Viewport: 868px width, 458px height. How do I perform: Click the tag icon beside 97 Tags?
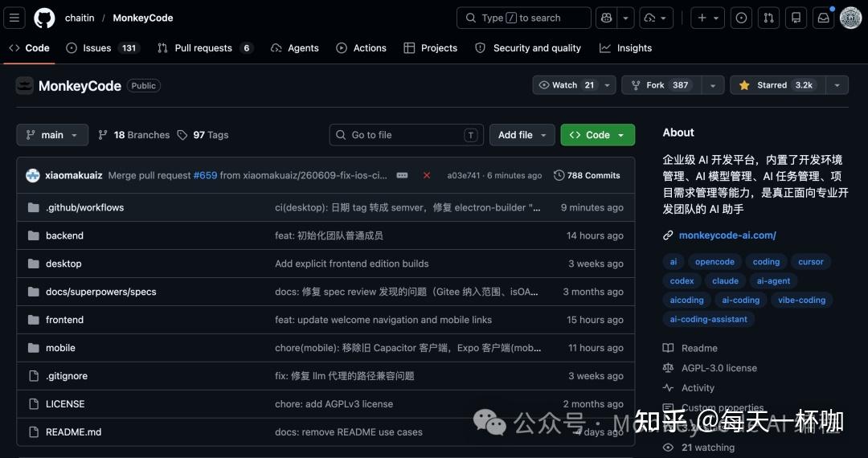pyautogui.click(x=182, y=135)
